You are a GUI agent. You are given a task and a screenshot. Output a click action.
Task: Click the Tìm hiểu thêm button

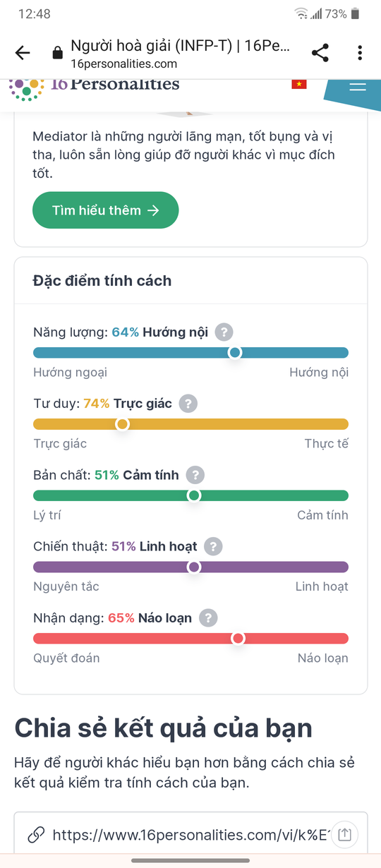click(x=106, y=210)
